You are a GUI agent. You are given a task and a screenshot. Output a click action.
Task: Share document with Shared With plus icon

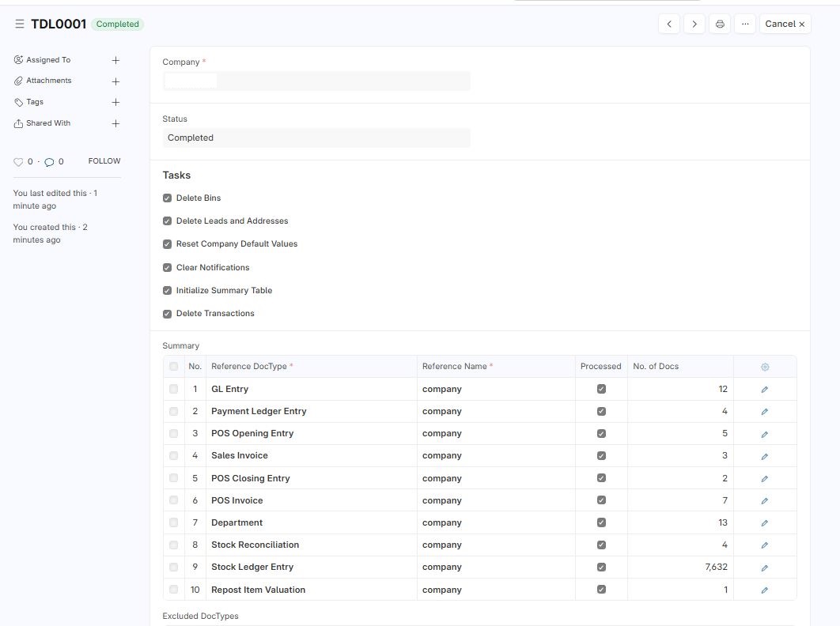coord(115,124)
